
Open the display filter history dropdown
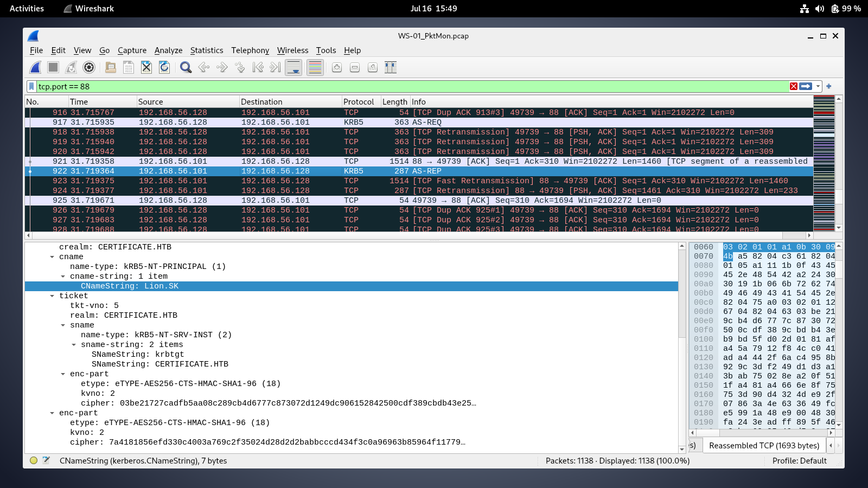point(818,86)
